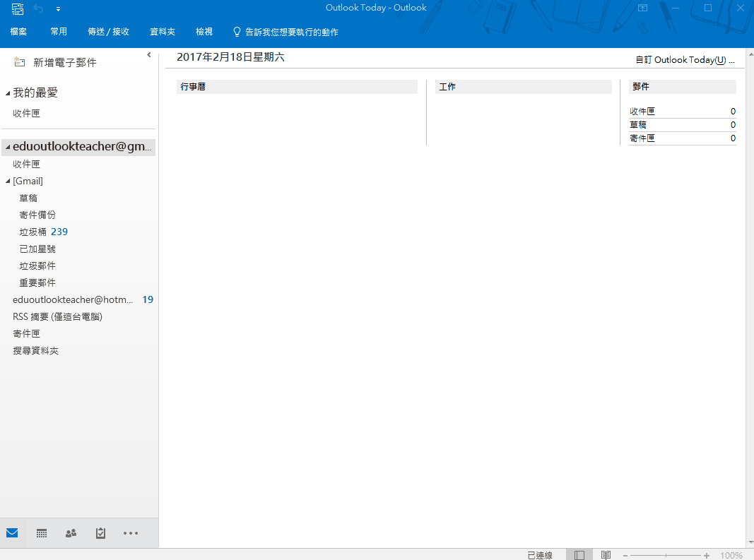754x560 pixels.
Task: Click the zoom in plus button
Action: (707, 556)
